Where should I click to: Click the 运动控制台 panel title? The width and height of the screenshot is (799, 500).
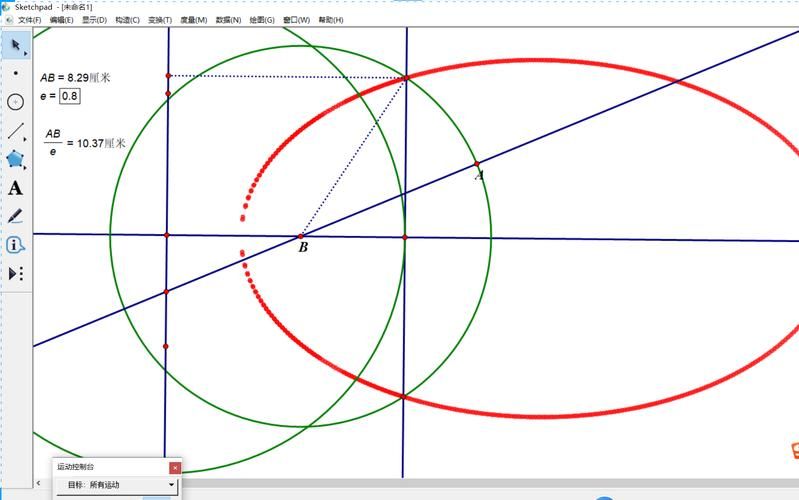[x=75, y=467]
